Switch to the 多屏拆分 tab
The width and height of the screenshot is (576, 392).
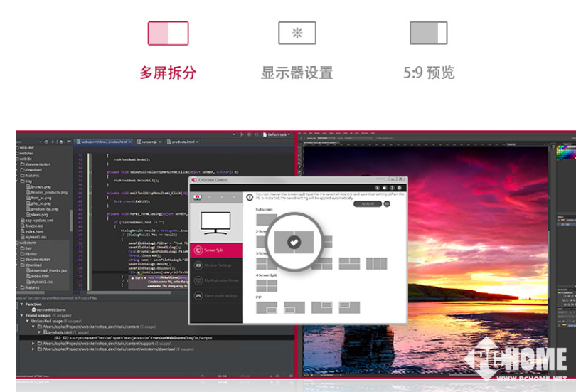[168, 51]
